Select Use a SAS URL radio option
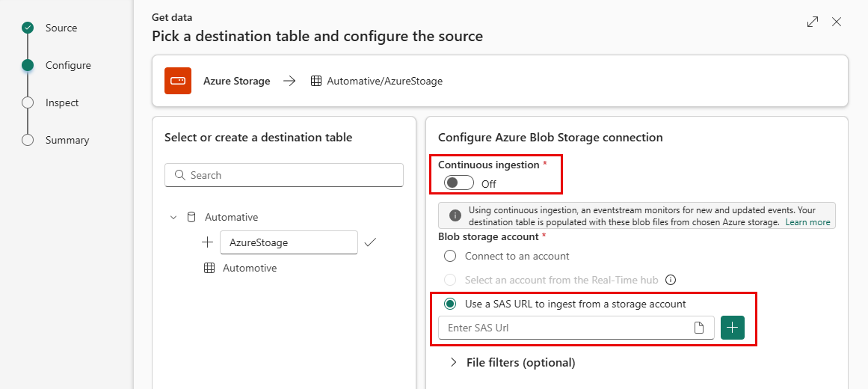The image size is (868, 389). click(x=450, y=304)
